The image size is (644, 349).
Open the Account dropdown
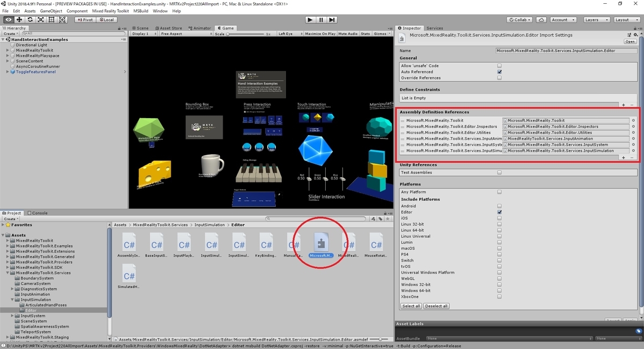coord(562,19)
